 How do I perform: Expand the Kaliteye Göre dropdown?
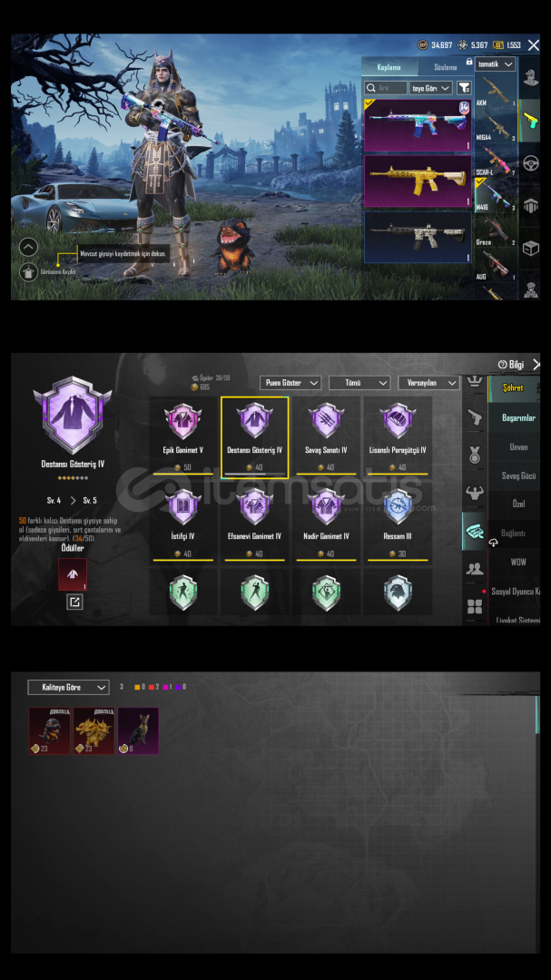click(x=68, y=687)
